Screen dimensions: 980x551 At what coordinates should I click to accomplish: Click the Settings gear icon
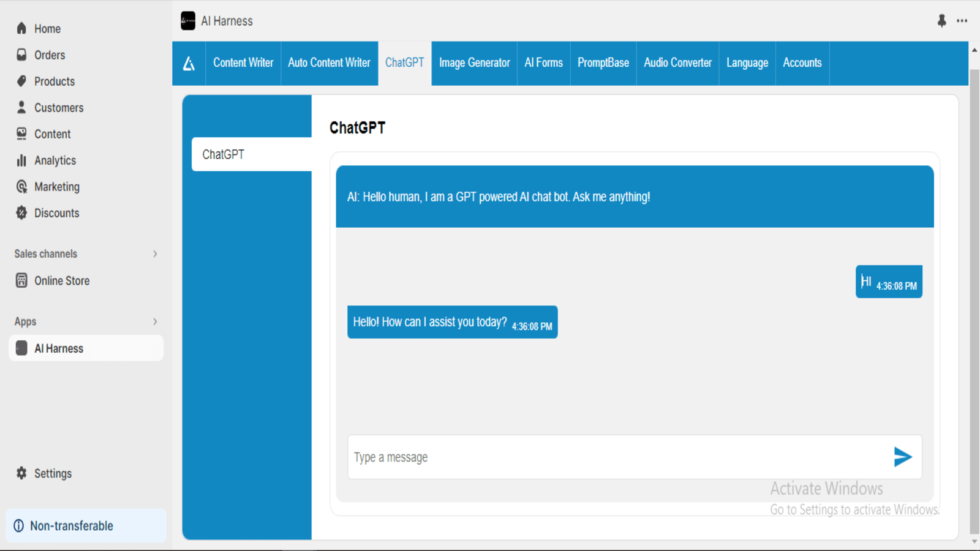[x=21, y=473]
